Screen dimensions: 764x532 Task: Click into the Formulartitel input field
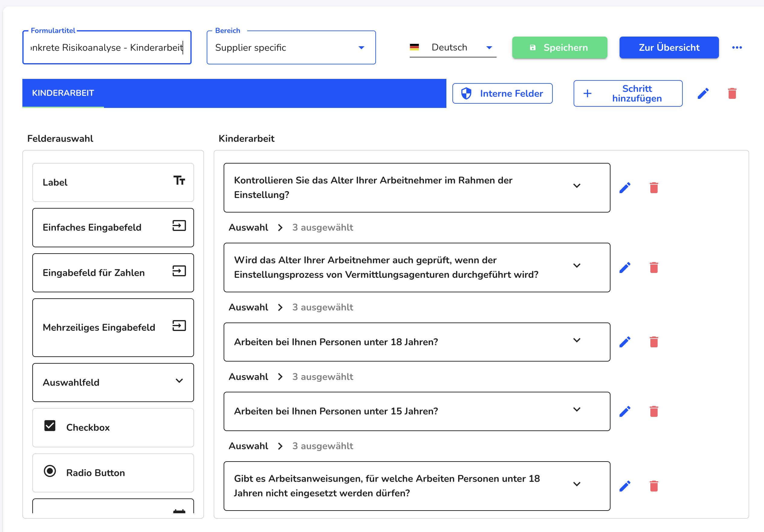tap(107, 47)
